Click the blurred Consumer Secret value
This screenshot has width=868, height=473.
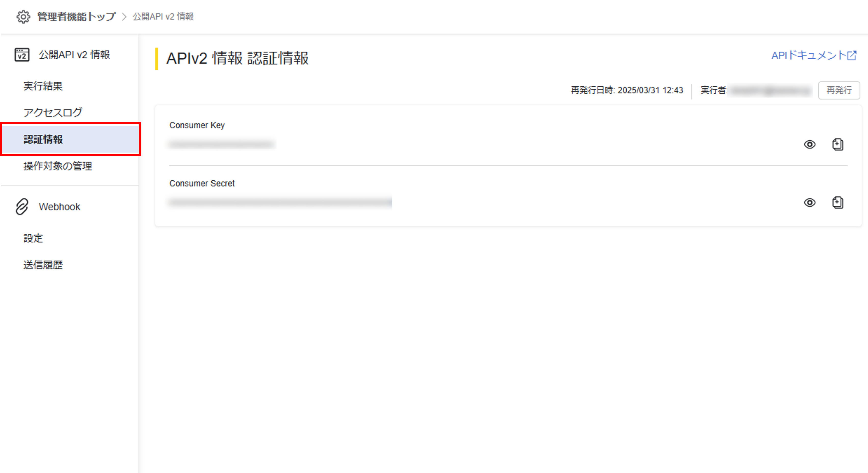tap(280, 202)
